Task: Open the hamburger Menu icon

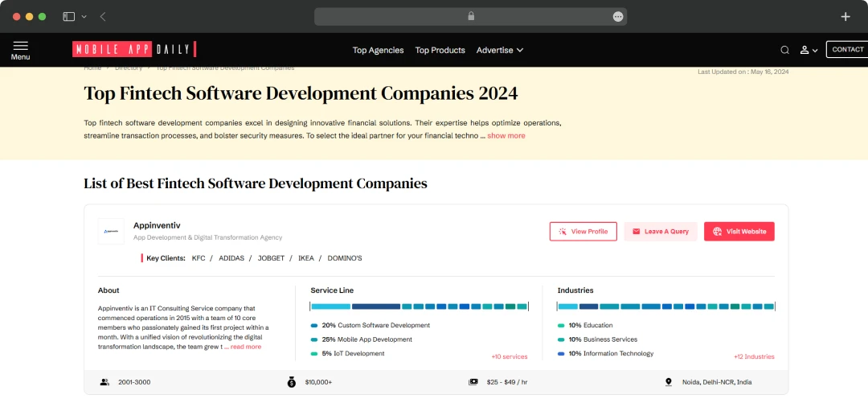Action: click(20, 50)
